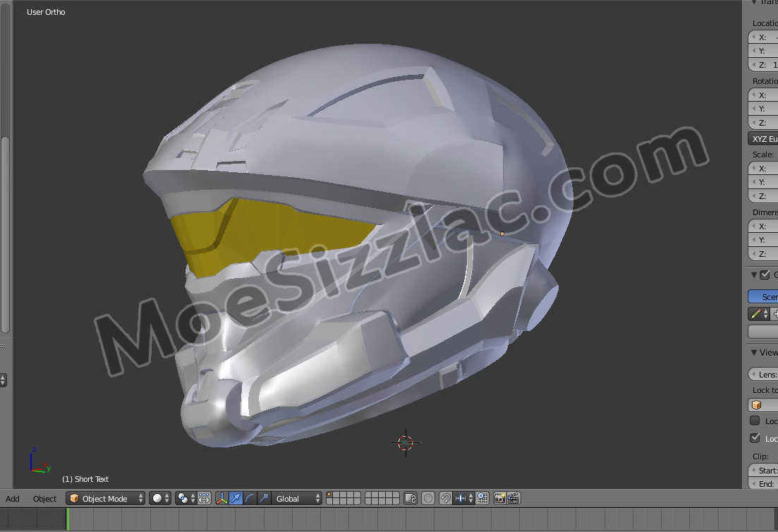778x532 pixels.
Task: Click the Location X field
Action: (763, 37)
